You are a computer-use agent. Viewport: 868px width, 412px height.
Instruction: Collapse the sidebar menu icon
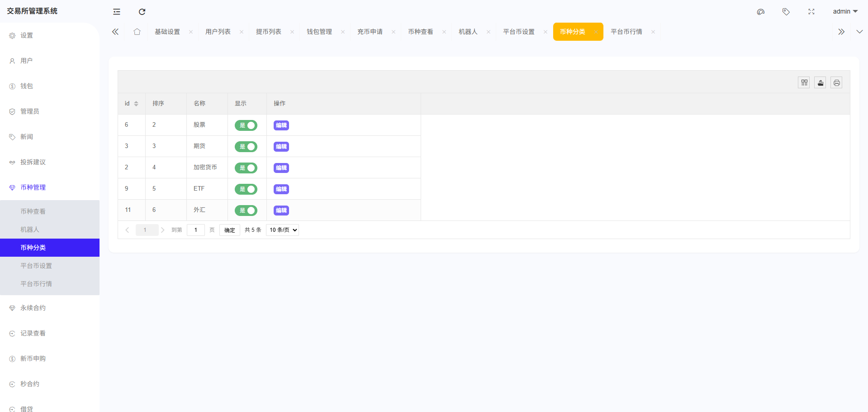coord(117,12)
